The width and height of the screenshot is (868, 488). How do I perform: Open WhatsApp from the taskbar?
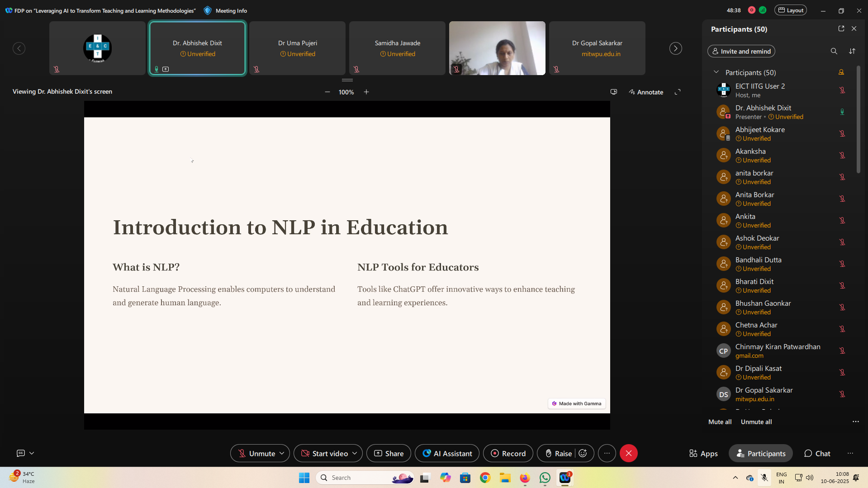545,478
